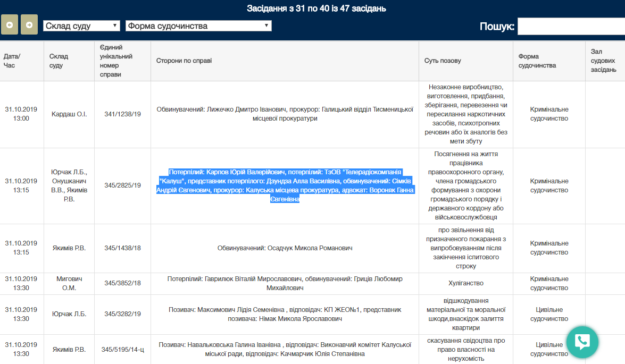The width and height of the screenshot is (625, 364).
Task: Click the highlighted parties text for case 345/2825/19
Action: point(285,185)
